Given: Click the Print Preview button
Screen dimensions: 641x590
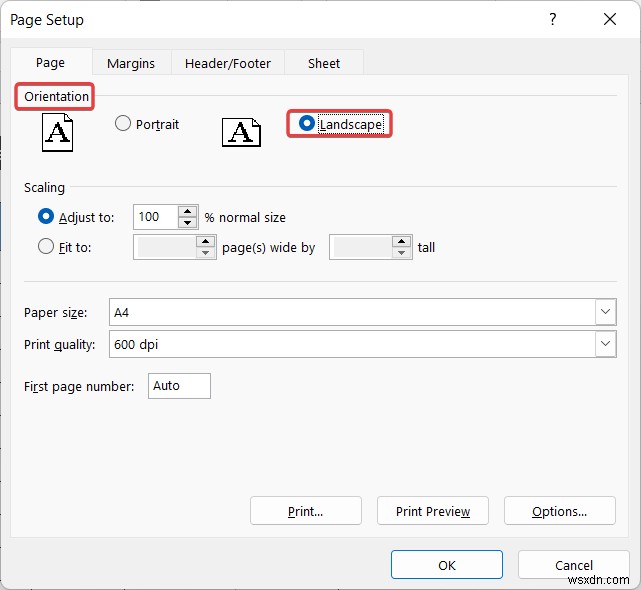Looking at the screenshot, I should pyautogui.click(x=433, y=511).
